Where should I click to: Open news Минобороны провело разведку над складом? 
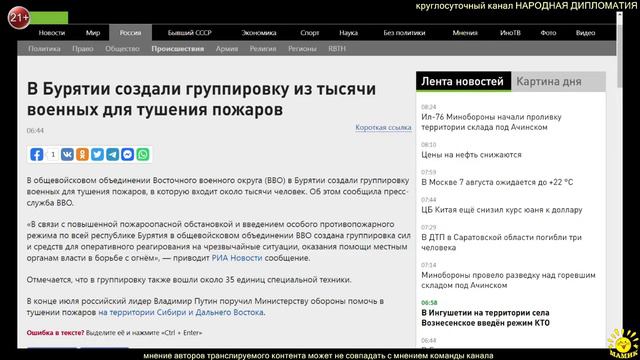(x=508, y=280)
